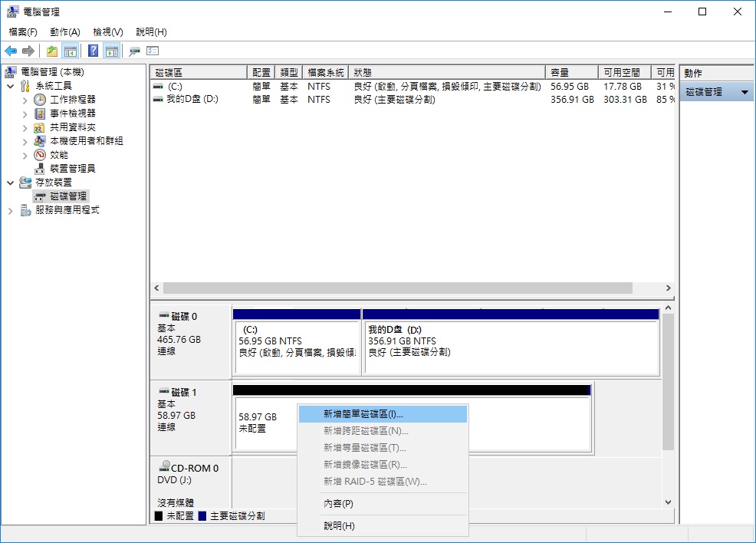
Task: Click the Refresh/connect toolbar icon
Action: point(134,51)
